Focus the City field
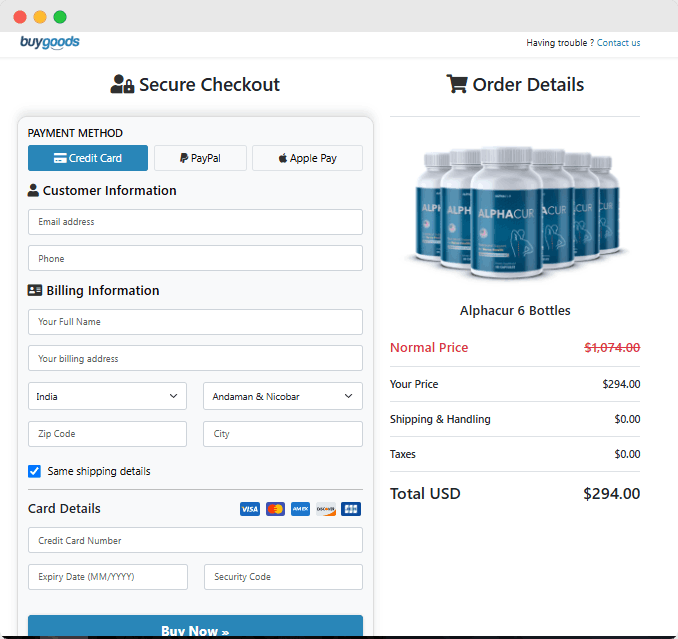The image size is (678, 639). point(283,434)
